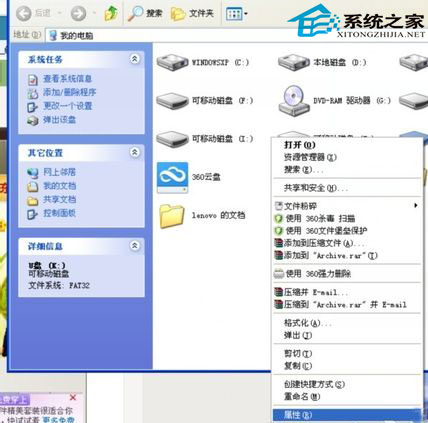Choose 重命名(M) in context menu
This screenshot has width=428, height=423.
coord(347,396)
